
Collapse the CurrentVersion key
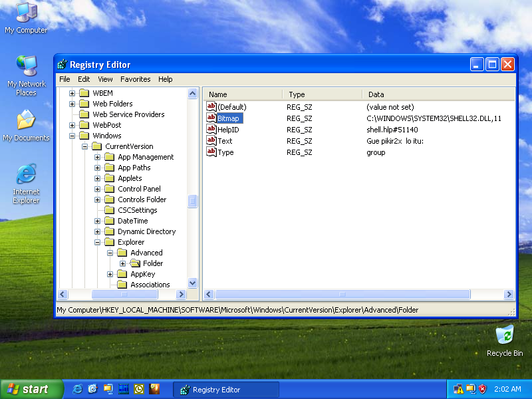pyautogui.click(x=85, y=146)
